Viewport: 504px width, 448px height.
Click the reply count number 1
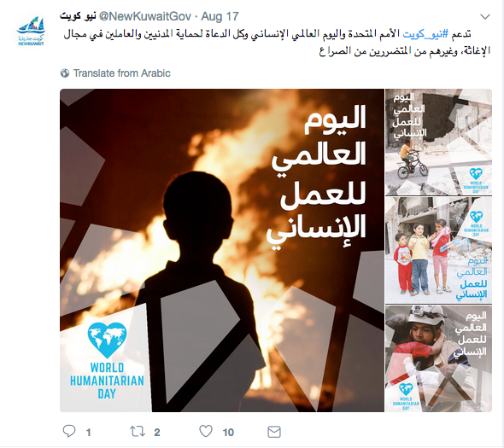[88, 433]
